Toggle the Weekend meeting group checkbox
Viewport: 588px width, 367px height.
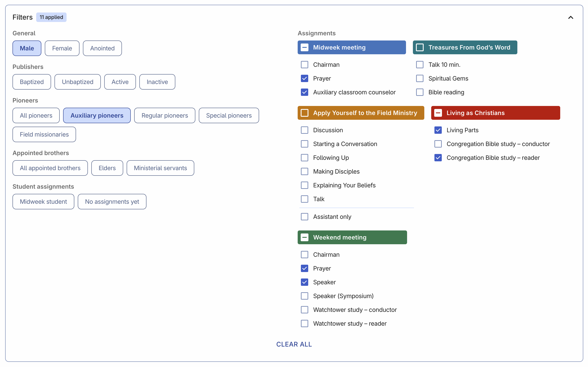pos(304,237)
